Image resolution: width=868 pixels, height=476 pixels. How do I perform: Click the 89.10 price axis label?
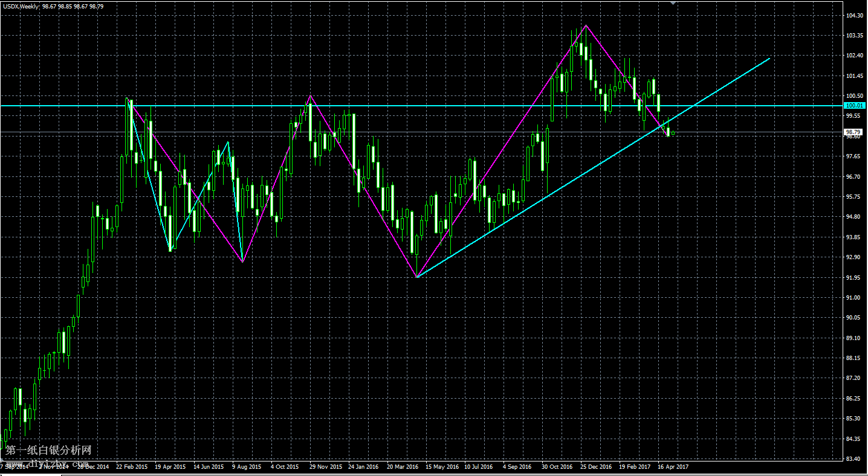tap(853, 338)
